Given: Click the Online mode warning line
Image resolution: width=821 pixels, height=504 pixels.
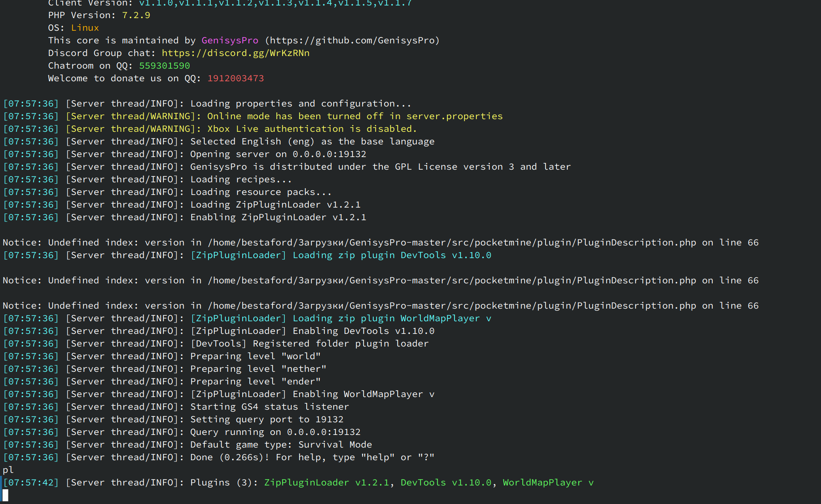Looking at the screenshot, I should 355,116.
